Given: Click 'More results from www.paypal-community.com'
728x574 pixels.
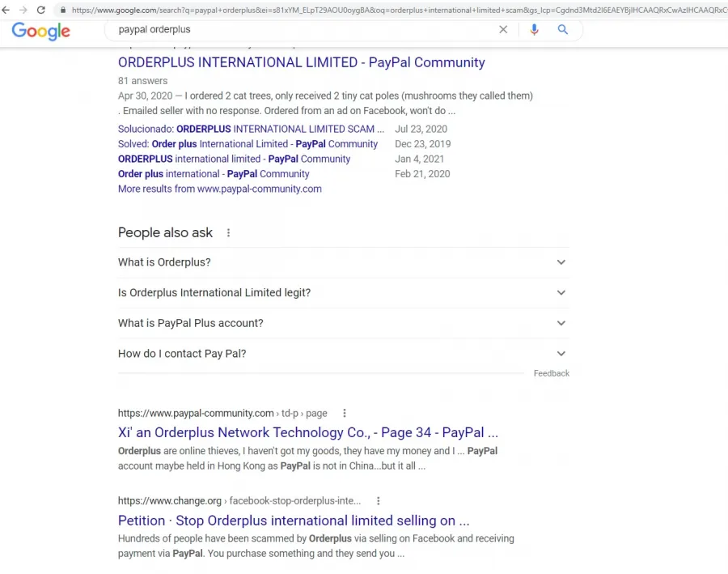Looking at the screenshot, I should 219,189.
